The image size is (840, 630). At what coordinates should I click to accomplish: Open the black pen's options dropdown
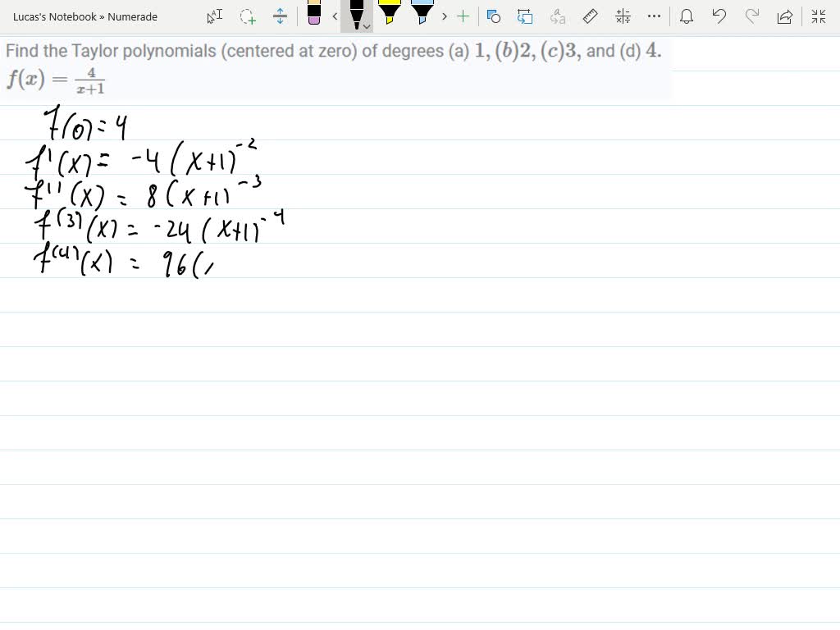[x=367, y=27]
